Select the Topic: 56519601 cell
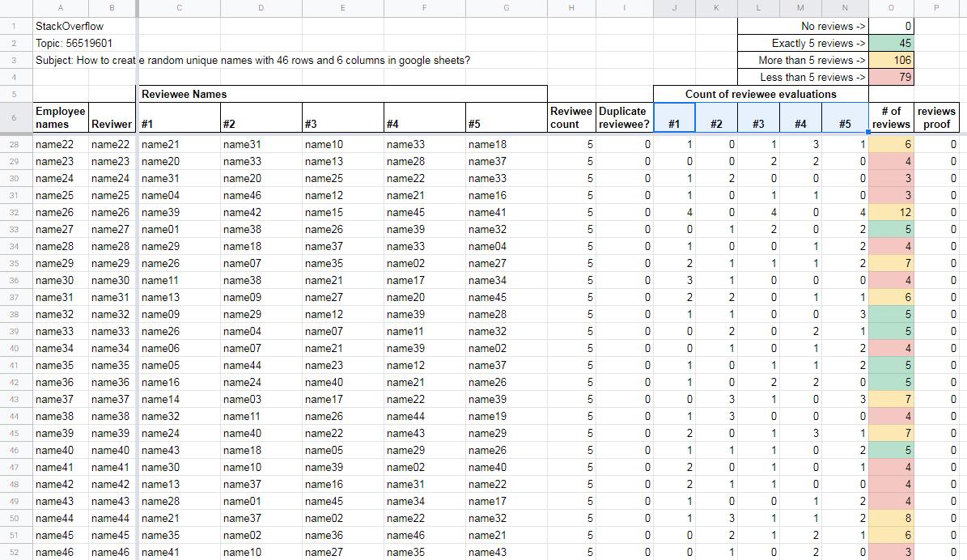 [x=74, y=43]
